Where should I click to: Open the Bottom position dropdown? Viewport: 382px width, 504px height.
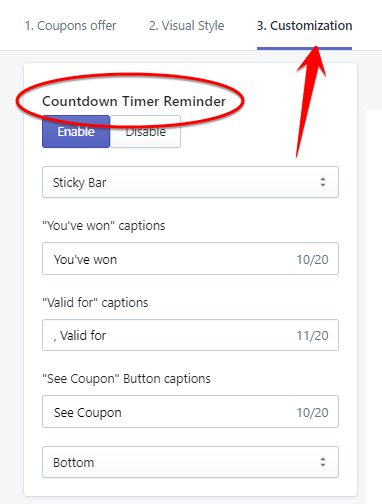click(190, 462)
